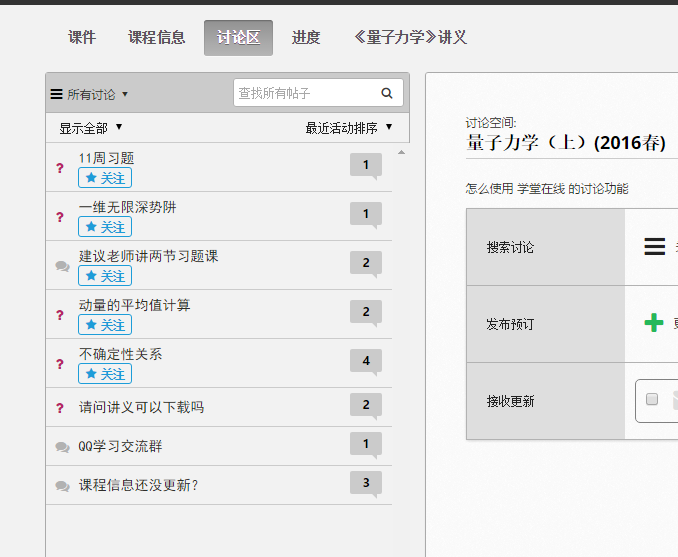Click question mark icon for 11周习题
The height and width of the screenshot is (557, 678).
(x=60, y=168)
